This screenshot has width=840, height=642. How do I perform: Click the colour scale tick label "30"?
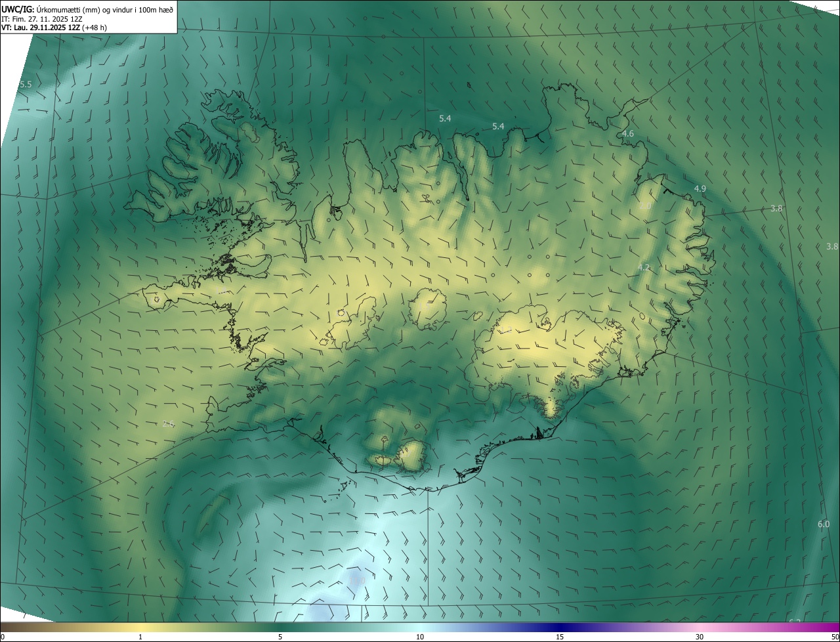(700, 637)
